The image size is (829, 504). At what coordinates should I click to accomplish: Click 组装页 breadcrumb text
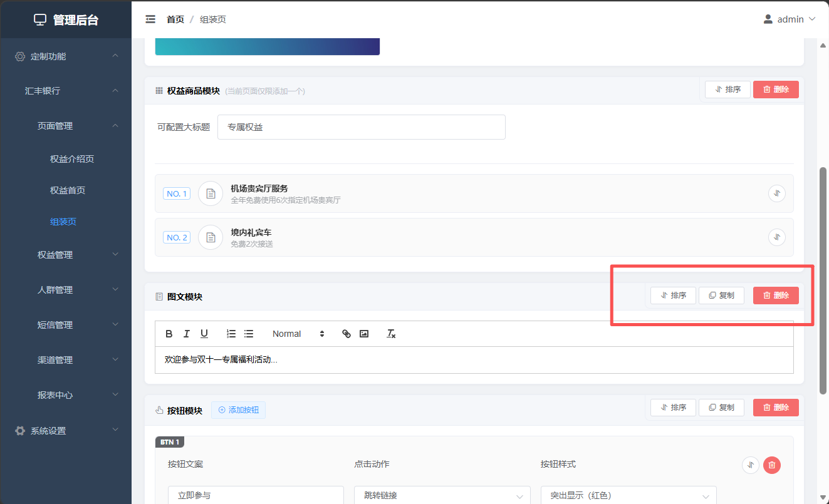coord(213,19)
